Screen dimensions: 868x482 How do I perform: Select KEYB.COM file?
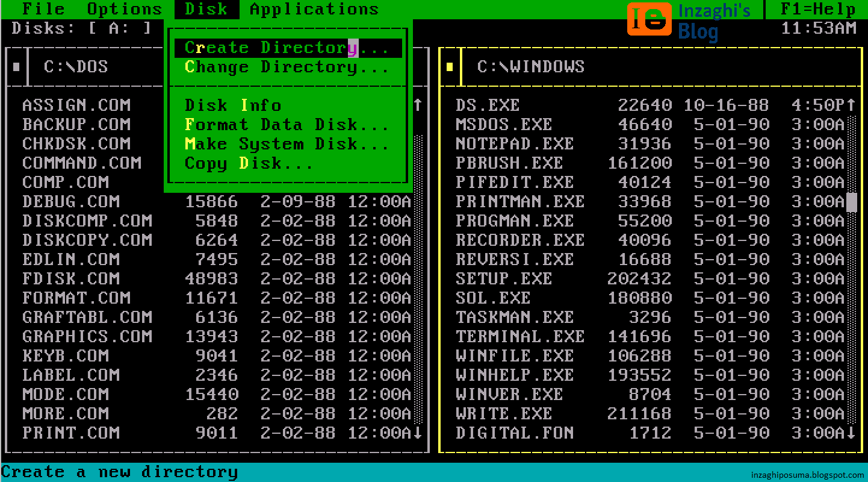217,355
